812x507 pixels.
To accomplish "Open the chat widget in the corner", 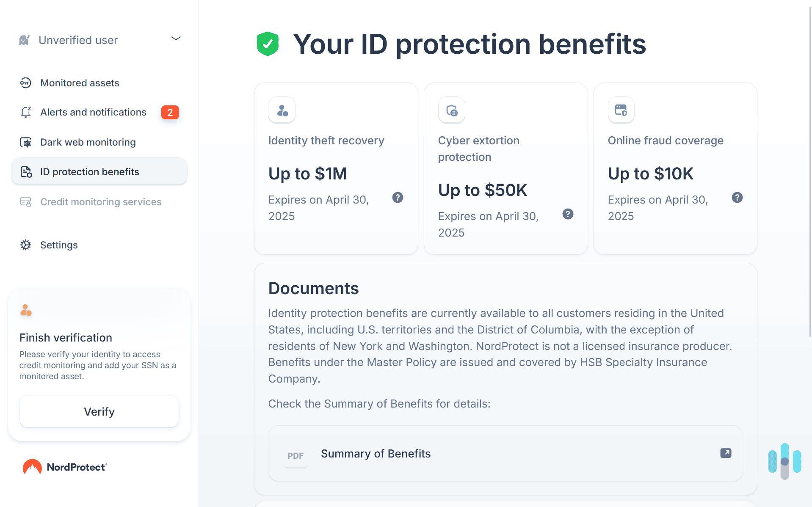I will point(784,461).
